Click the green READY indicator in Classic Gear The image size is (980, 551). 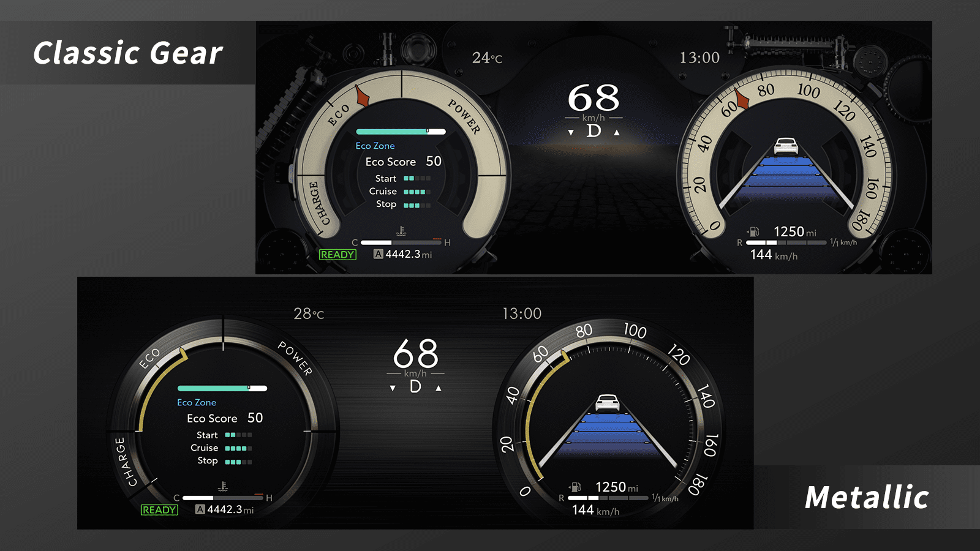(x=337, y=255)
